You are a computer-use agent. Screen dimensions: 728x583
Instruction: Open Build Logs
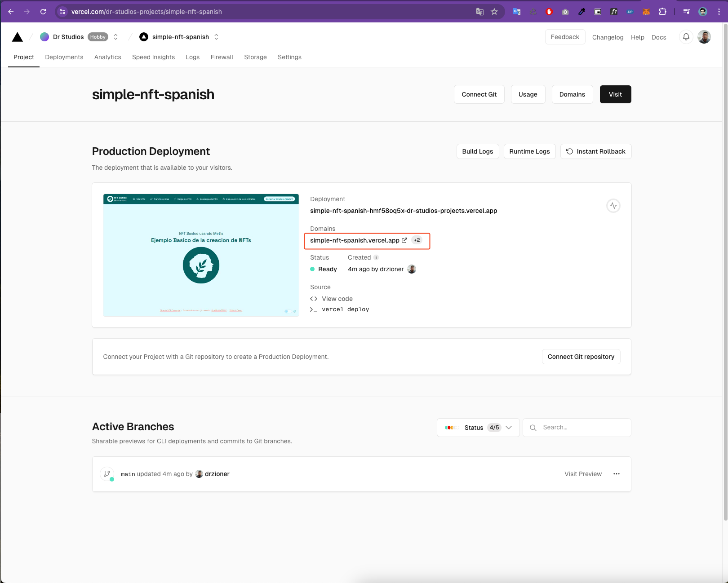coord(478,151)
